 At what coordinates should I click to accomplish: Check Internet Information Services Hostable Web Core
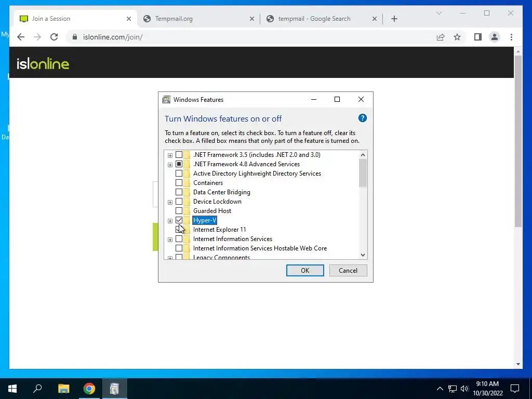pos(179,248)
